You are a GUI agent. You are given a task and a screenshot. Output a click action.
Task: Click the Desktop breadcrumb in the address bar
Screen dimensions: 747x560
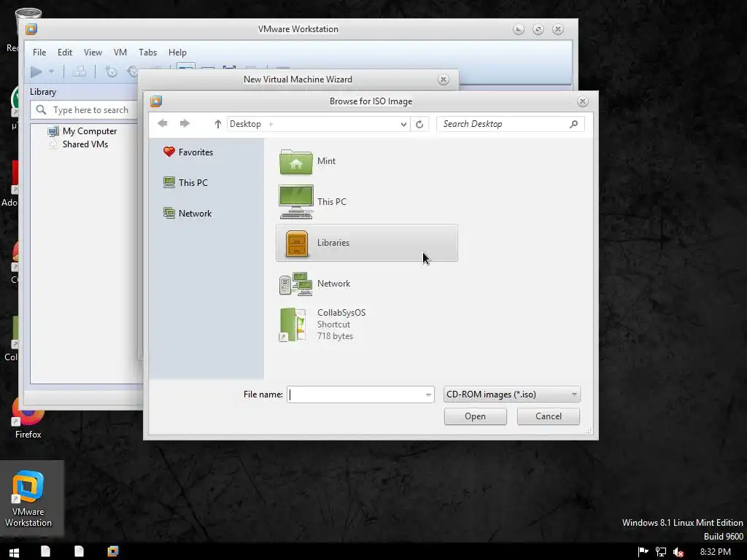pos(245,124)
